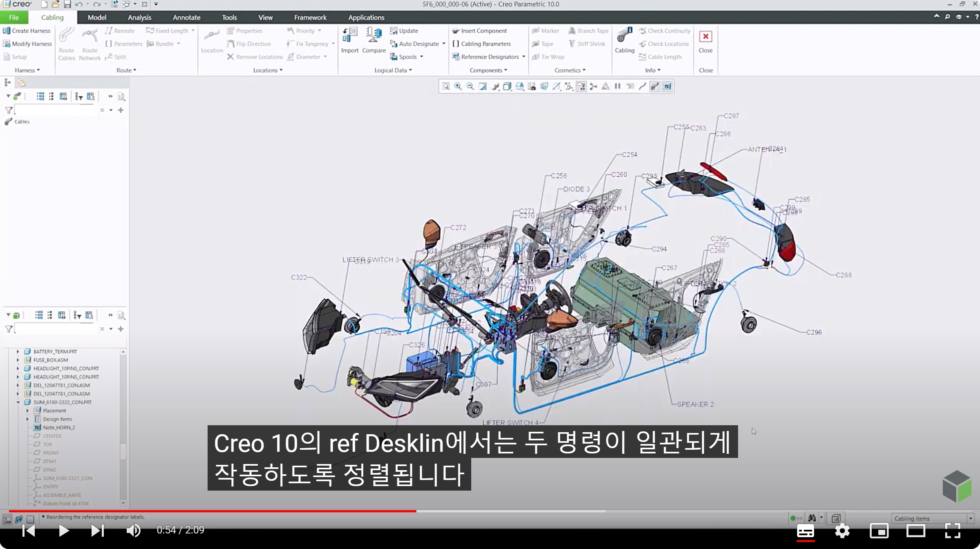Click the Zoom Out toolbar icon
The image size is (980, 549).
tap(470, 86)
